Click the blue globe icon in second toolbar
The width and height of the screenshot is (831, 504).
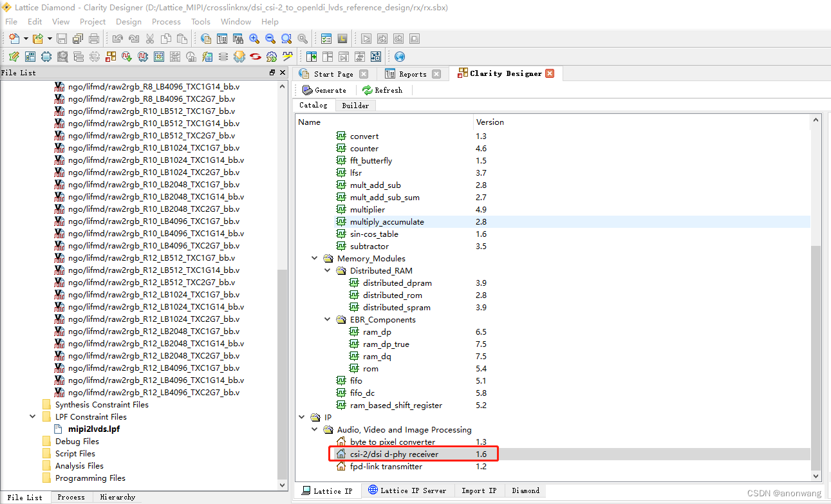click(400, 57)
